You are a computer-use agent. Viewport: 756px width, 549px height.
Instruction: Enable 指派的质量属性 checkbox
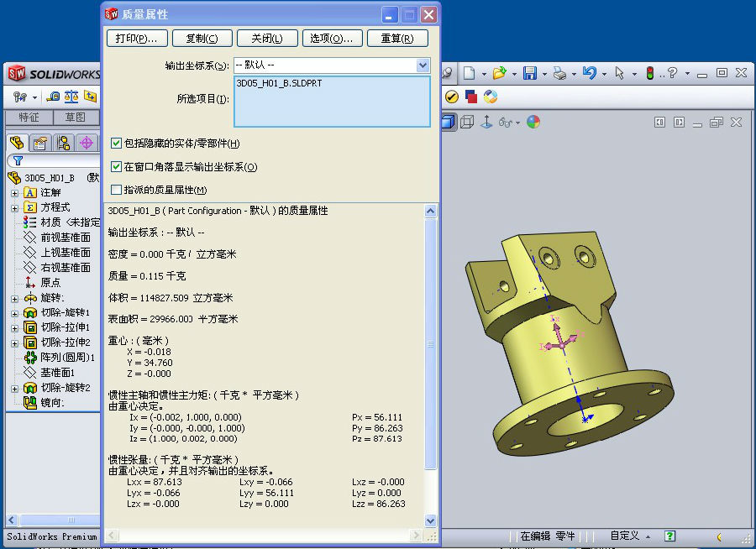point(116,190)
